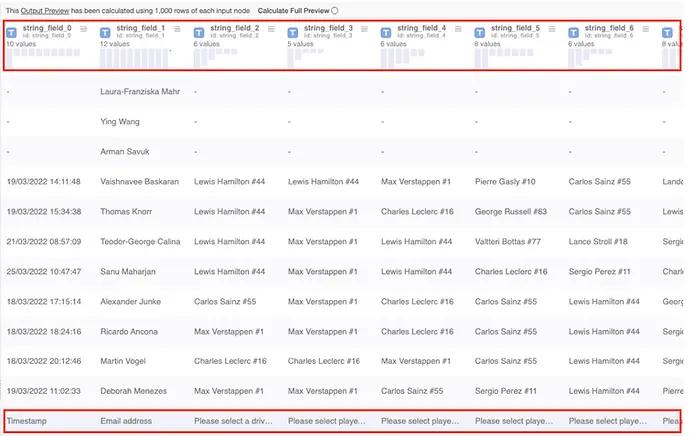693x436 pixels.
Task: Click the string_field_0 value histogram
Action: 43,58
